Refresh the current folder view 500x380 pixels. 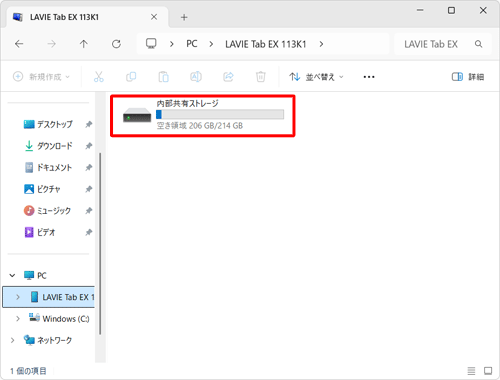[116, 44]
